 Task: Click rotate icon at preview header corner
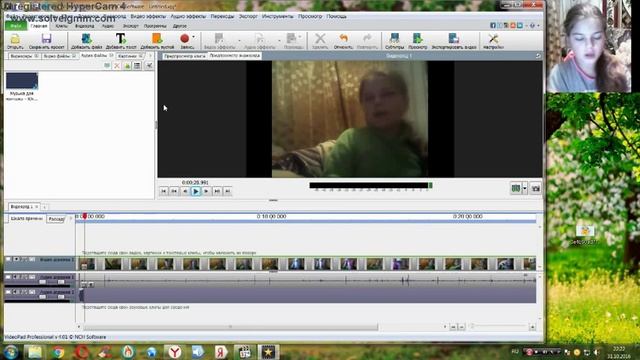(x=538, y=56)
